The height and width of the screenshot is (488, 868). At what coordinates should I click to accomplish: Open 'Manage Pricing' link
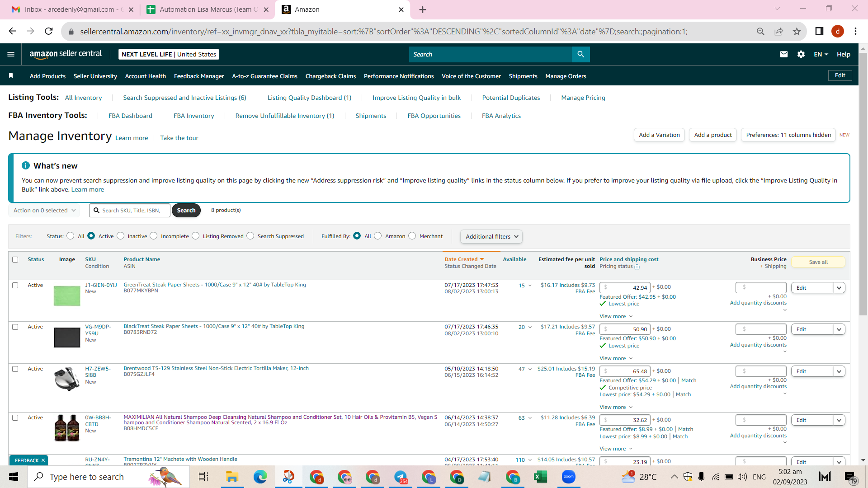tap(583, 98)
